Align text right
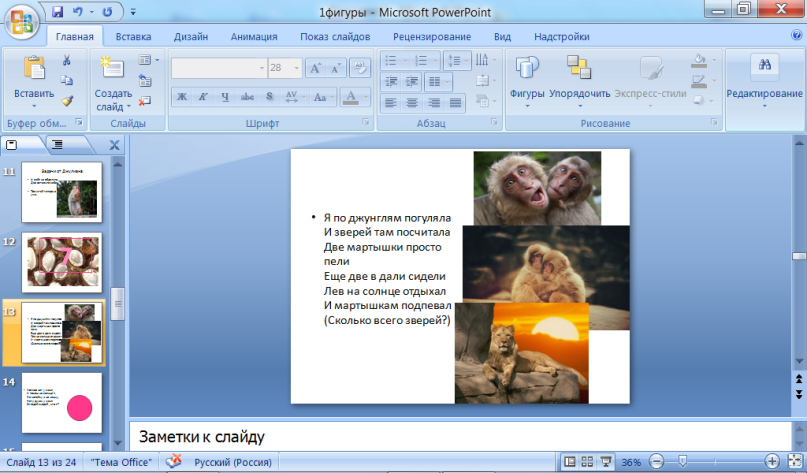 pos(434,103)
